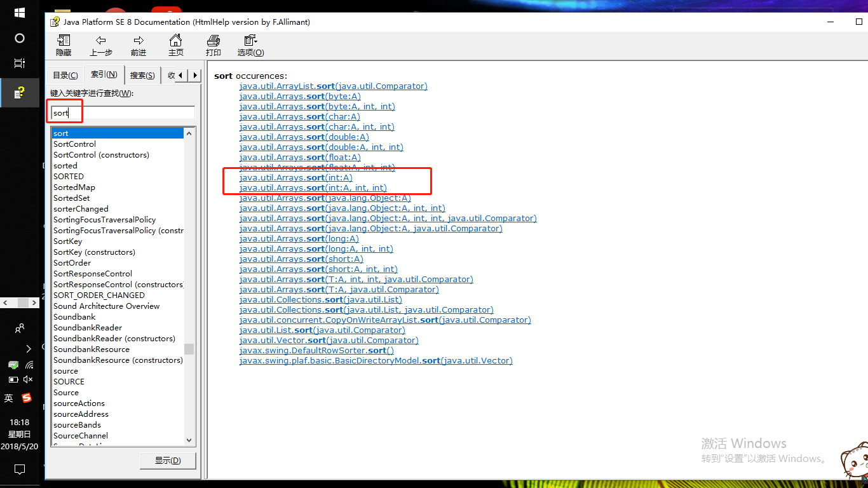Viewport: 868px width, 488px height.
Task: Click the 隐藏 (Hide) toolbar icon
Action: click(x=64, y=41)
